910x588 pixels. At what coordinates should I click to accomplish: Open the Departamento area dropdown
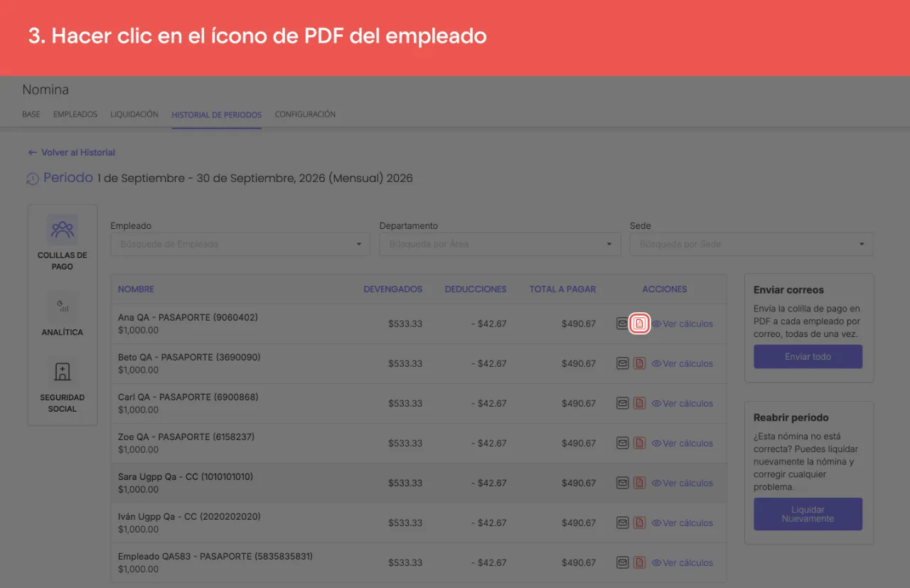pos(500,244)
